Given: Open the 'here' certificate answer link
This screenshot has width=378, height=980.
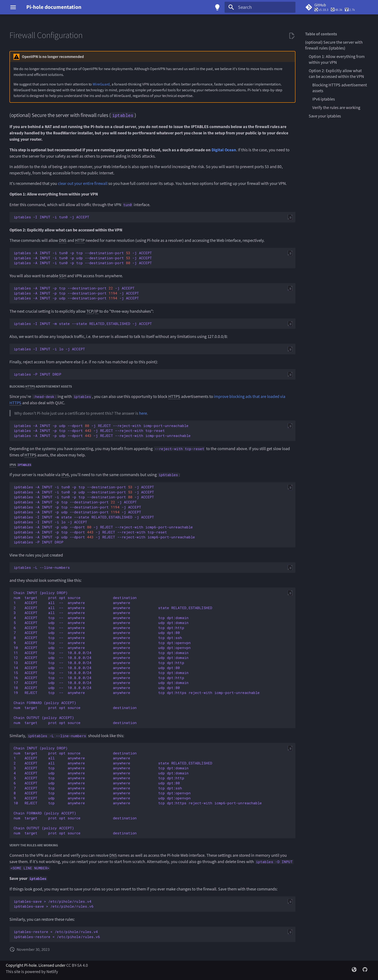Looking at the screenshot, I should point(143,414).
